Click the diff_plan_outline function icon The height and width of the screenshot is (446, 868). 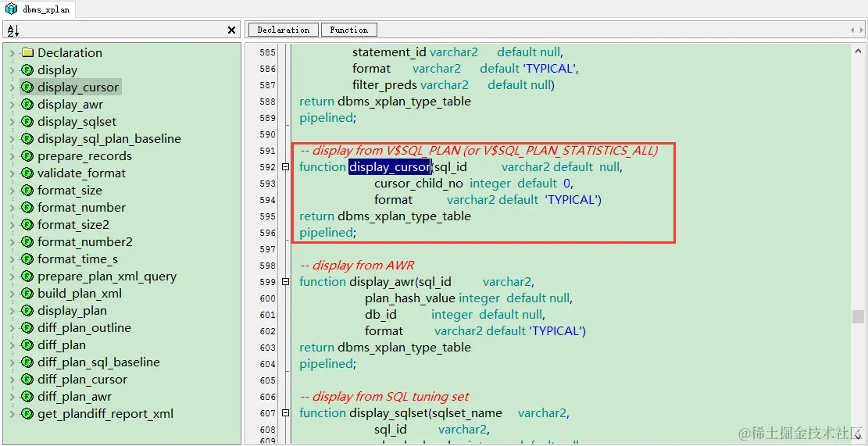click(x=27, y=327)
